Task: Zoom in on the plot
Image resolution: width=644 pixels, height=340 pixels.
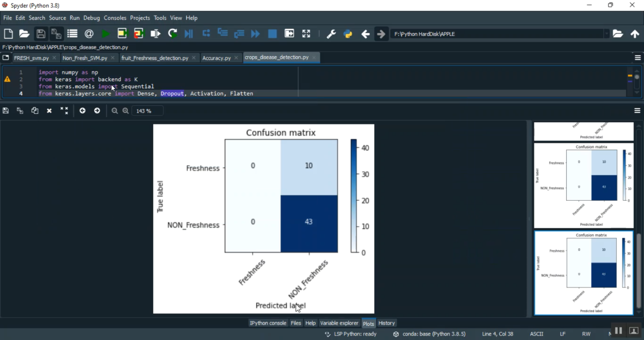Action: 125,111
